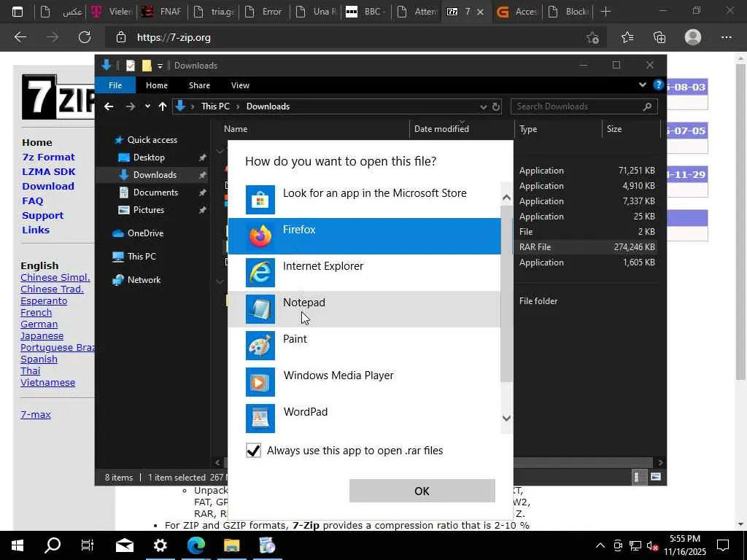Go up one folder level

point(163,106)
